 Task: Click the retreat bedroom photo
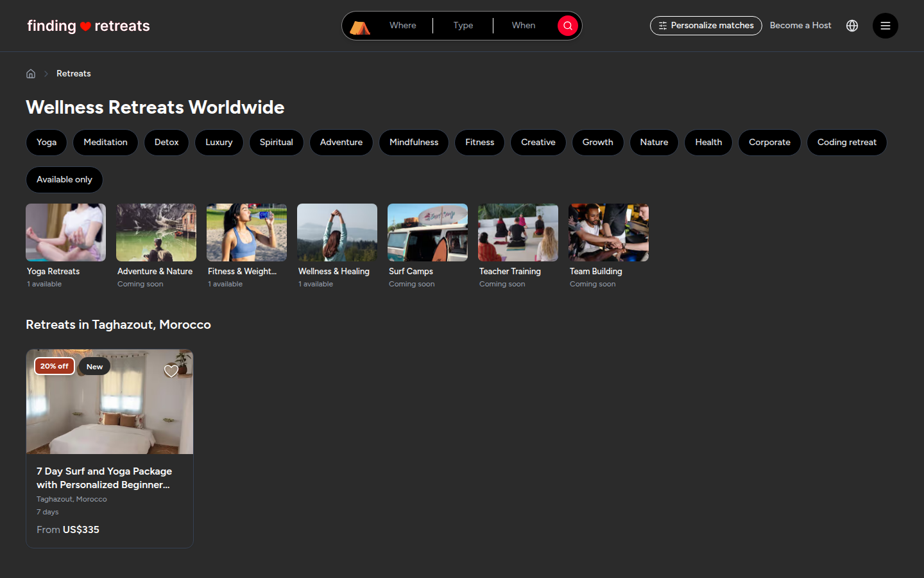coord(110,402)
